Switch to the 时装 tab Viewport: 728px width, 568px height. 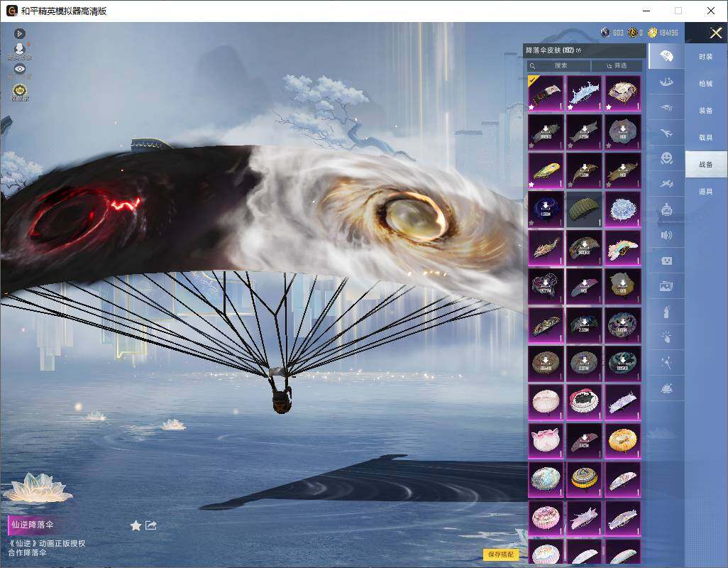click(x=706, y=57)
